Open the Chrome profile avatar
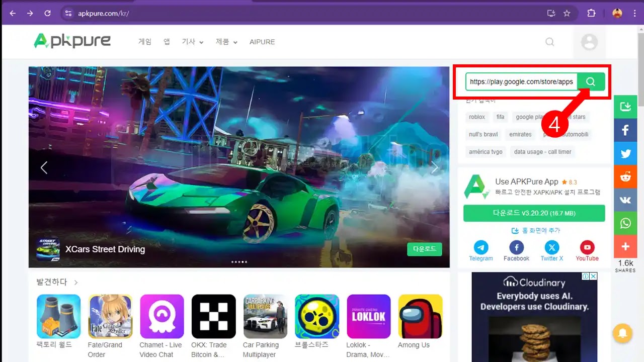 click(x=617, y=14)
